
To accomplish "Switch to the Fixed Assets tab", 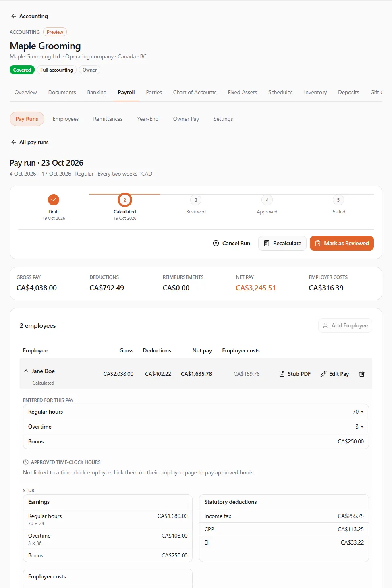I will 243,92.
